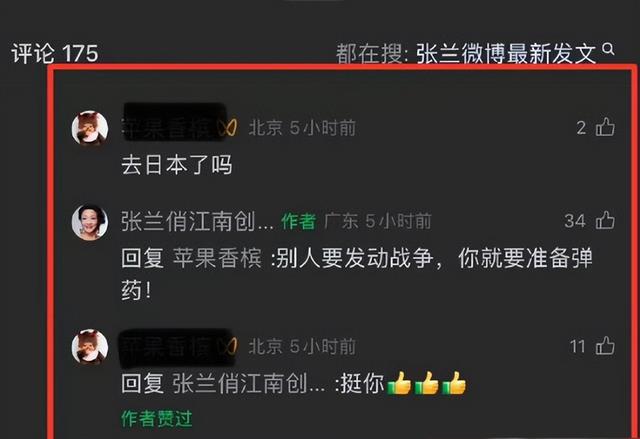The image size is (640, 439).
Task: Tap the '评论 175' header
Action: [x=55, y=53]
